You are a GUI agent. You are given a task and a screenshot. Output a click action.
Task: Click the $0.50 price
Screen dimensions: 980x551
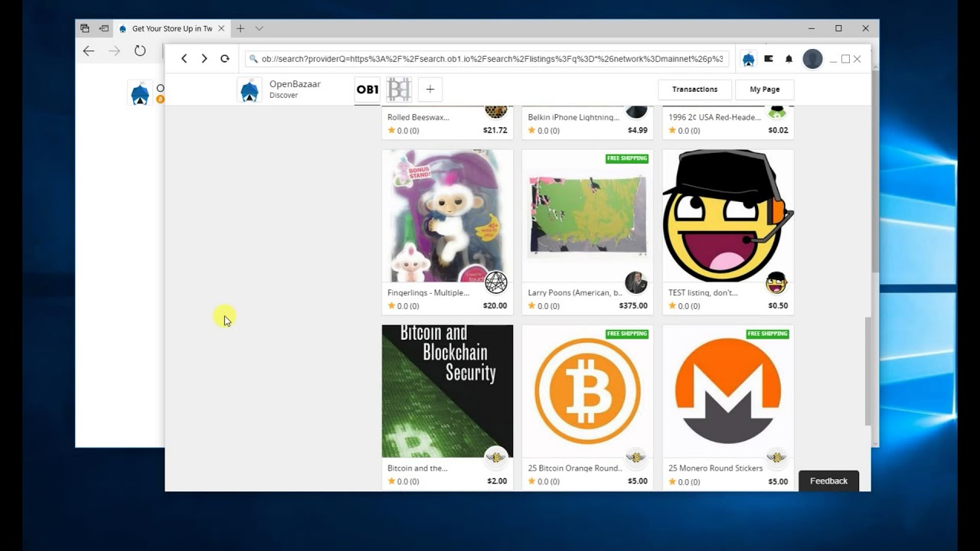pos(778,305)
